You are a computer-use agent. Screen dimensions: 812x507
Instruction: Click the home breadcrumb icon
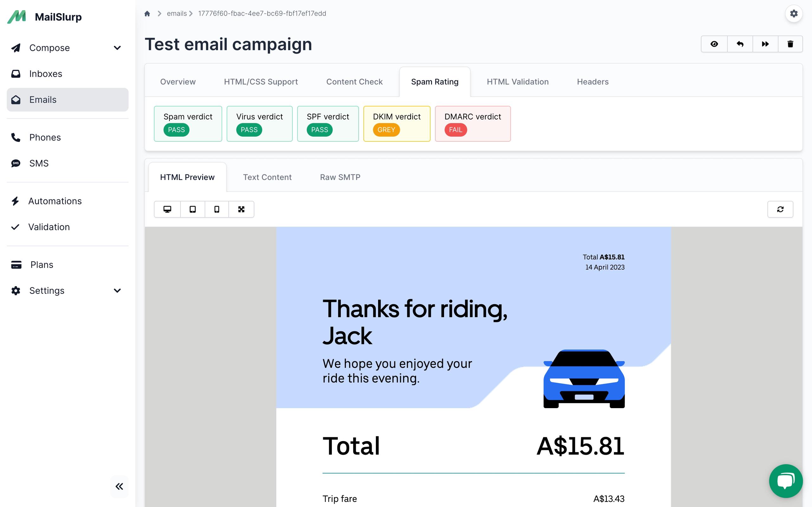click(x=147, y=13)
